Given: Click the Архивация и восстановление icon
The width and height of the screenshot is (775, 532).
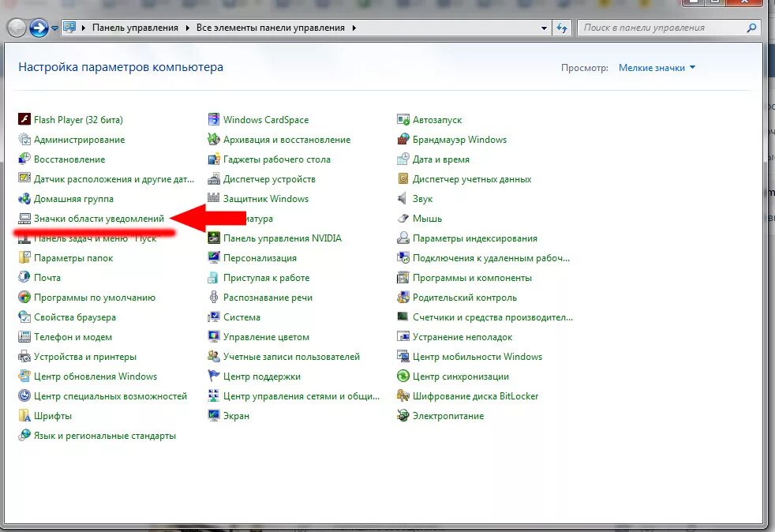Looking at the screenshot, I should point(214,139).
